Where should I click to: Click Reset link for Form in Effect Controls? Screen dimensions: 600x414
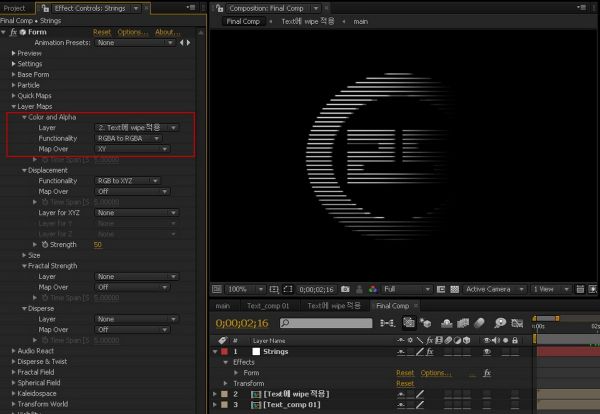pyautogui.click(x=102, y=32)
